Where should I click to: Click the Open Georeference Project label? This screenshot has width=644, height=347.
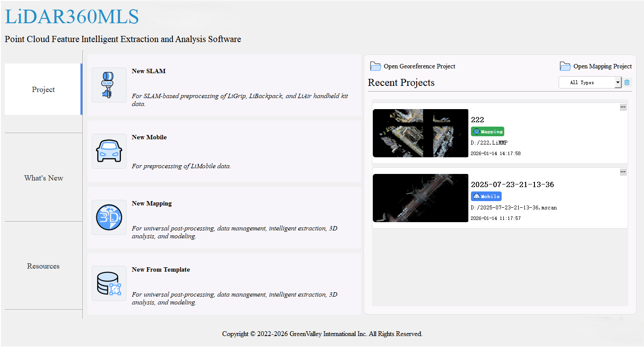[418, 66]
